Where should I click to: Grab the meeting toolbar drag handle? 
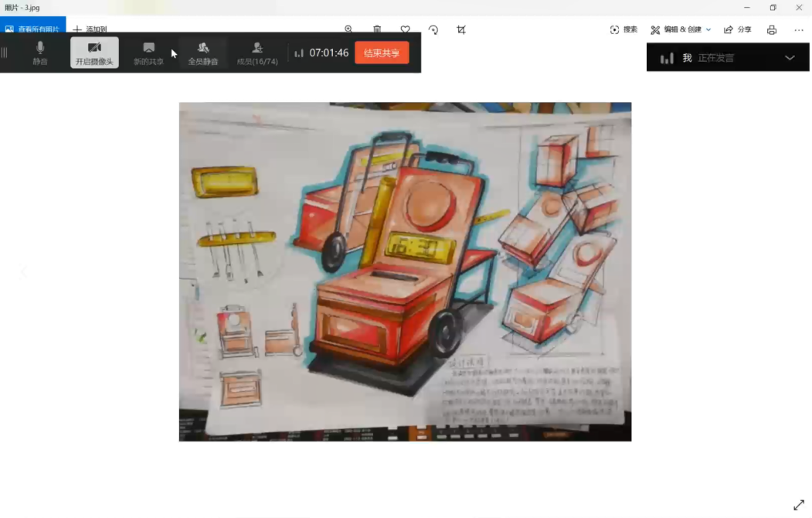pyautogui.click(x=5, y=53)
